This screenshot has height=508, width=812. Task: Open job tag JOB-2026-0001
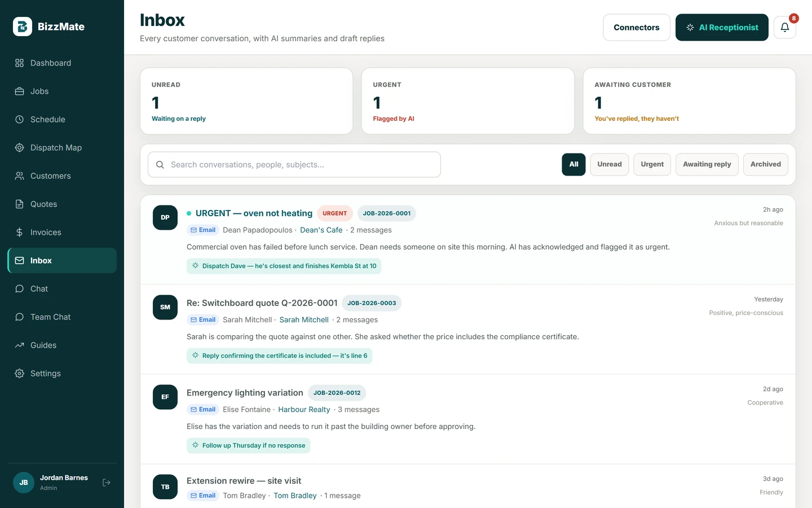tap(387, 213)
